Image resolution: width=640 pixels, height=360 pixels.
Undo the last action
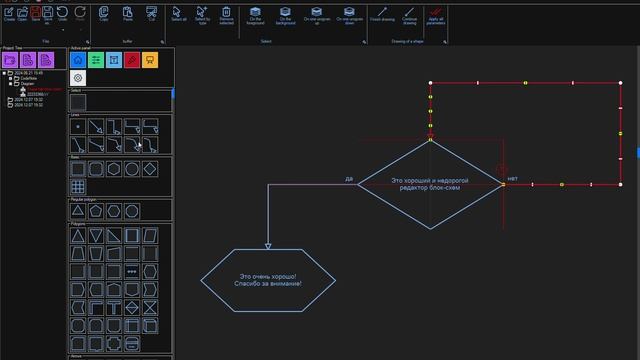(x=62, y=14)
